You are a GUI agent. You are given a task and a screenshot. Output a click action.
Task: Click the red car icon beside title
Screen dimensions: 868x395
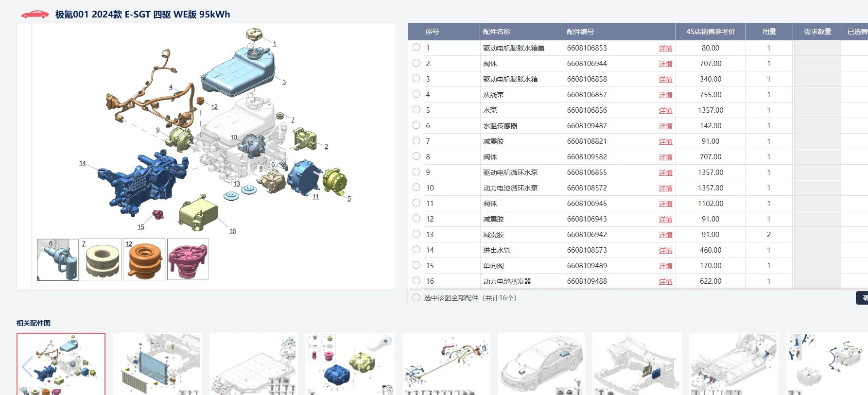[x=35, y=15]
